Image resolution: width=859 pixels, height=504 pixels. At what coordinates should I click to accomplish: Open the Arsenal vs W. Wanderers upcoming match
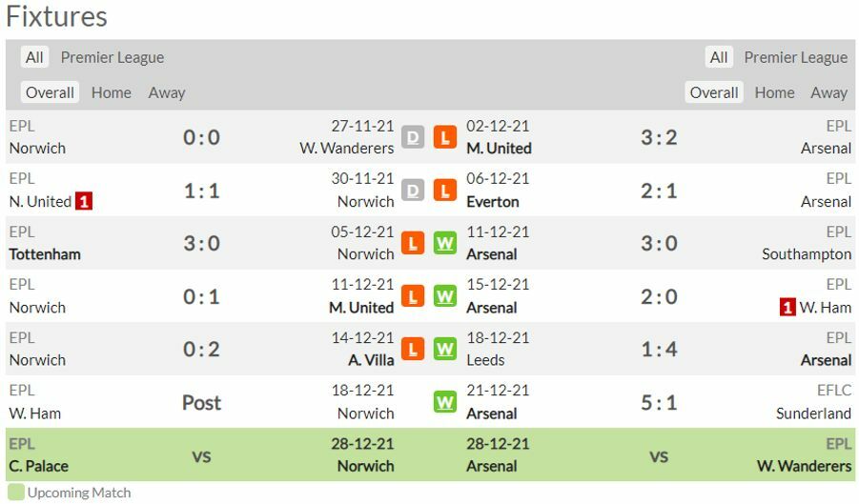[659, 455]
